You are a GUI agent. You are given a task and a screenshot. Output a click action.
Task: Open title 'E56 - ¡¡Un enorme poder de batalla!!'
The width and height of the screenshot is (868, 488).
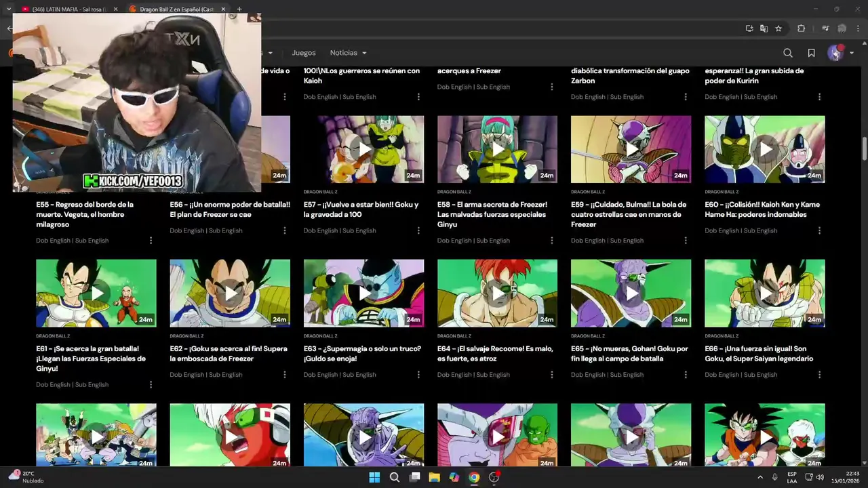click(x=230, y=209)
